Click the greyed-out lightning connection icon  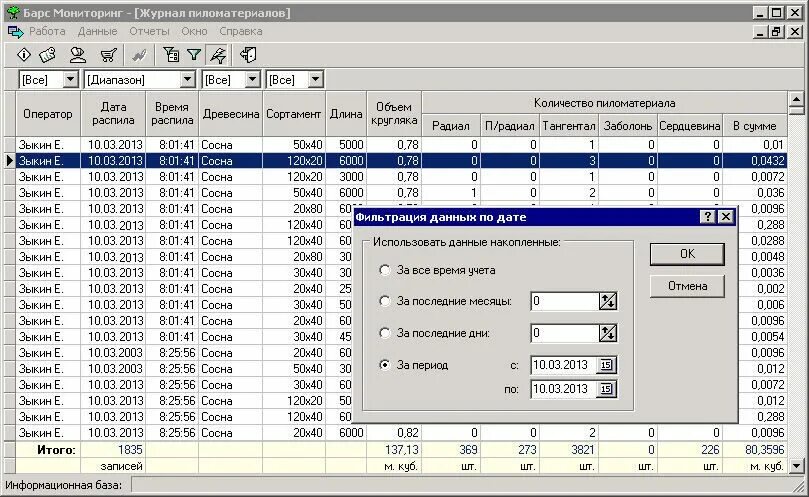139,55
